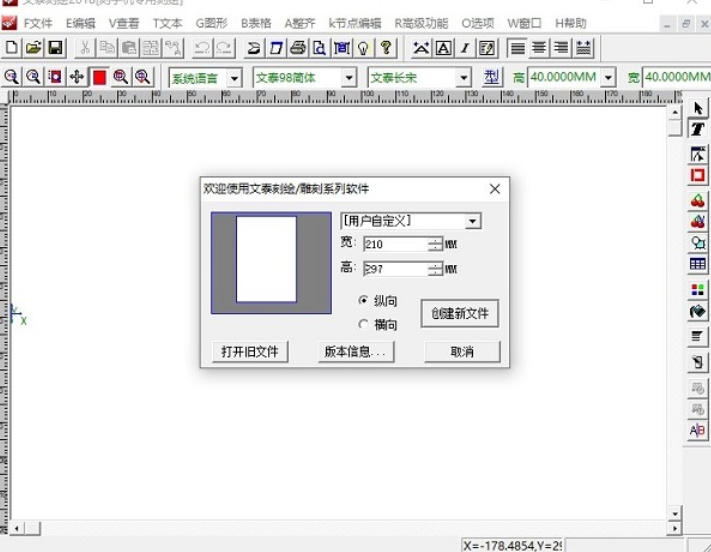This screenshot has height=552, width=711.
Task: Click the 创建新文件 button
Action: coord(460,313)
